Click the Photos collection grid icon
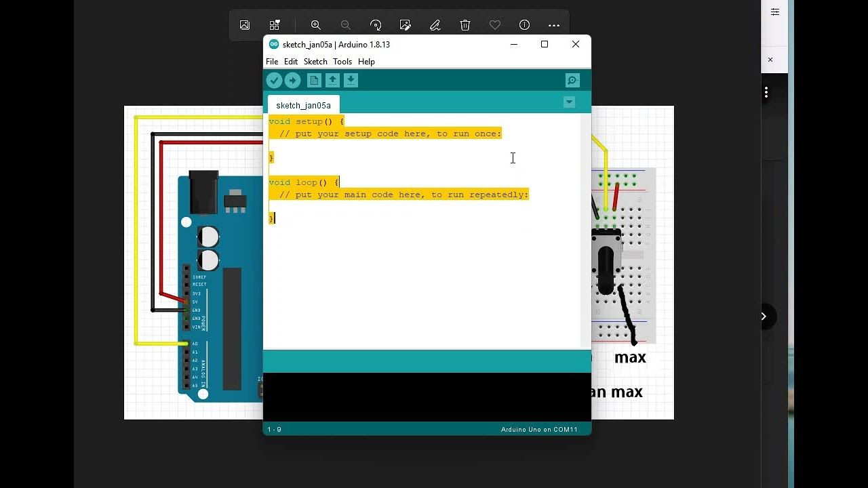 275,25
